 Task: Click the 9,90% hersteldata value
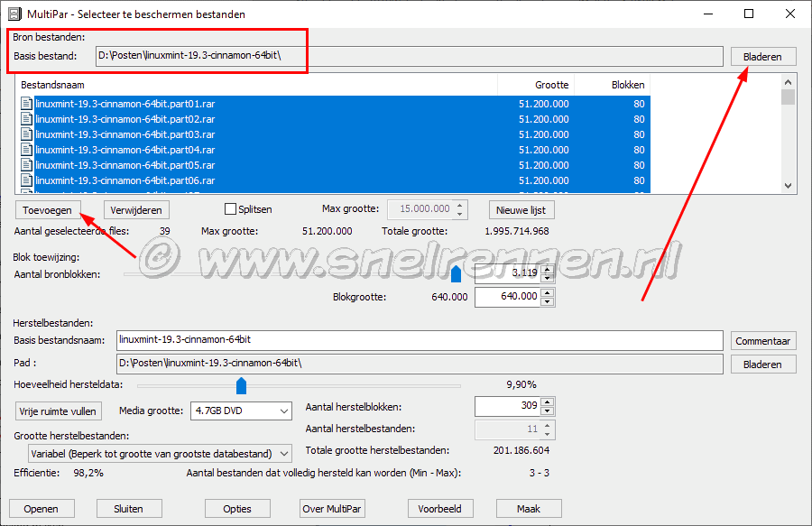(x=521, y=384)
